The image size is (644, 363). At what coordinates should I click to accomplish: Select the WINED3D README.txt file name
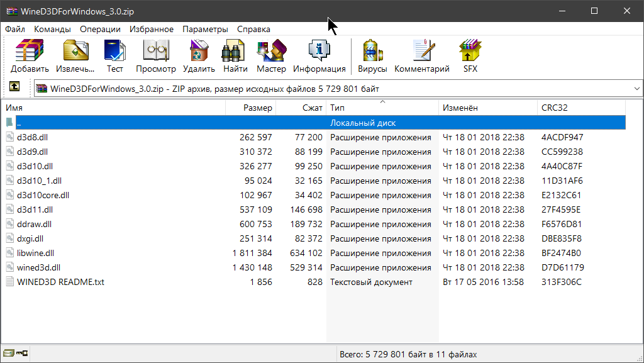pos(61,282)
